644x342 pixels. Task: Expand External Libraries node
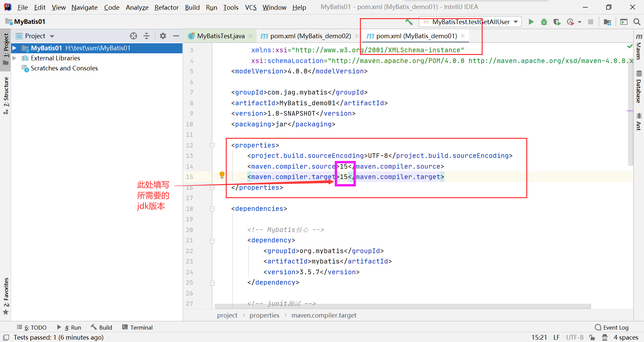coord(14,58)
